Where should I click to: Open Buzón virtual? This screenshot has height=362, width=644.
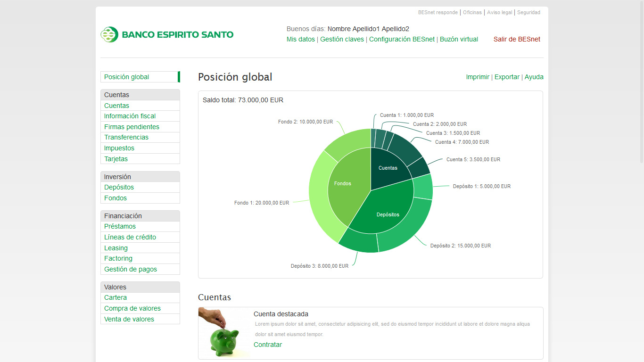click(x=459, y=39)
